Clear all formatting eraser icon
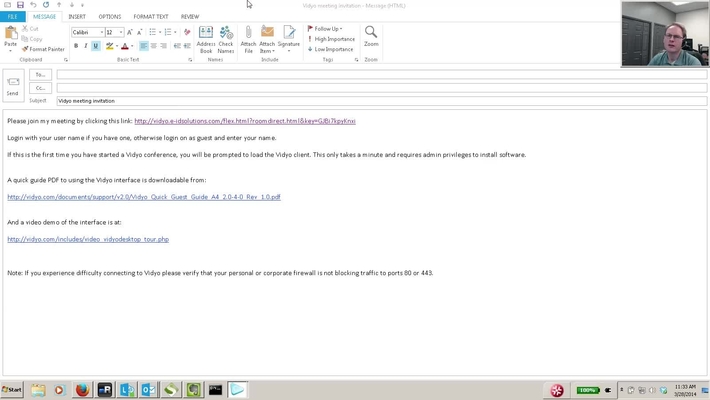The width and height of the screenshot is (710, 400). tap(187, 32)
